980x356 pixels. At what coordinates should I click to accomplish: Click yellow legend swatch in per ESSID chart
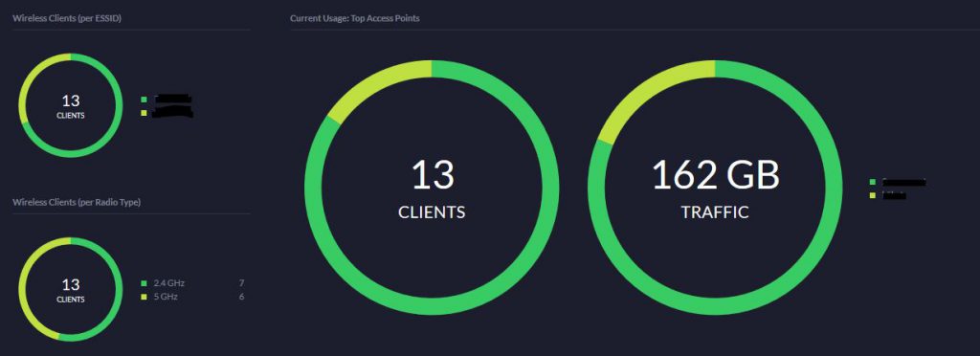(x=144, y=113)
